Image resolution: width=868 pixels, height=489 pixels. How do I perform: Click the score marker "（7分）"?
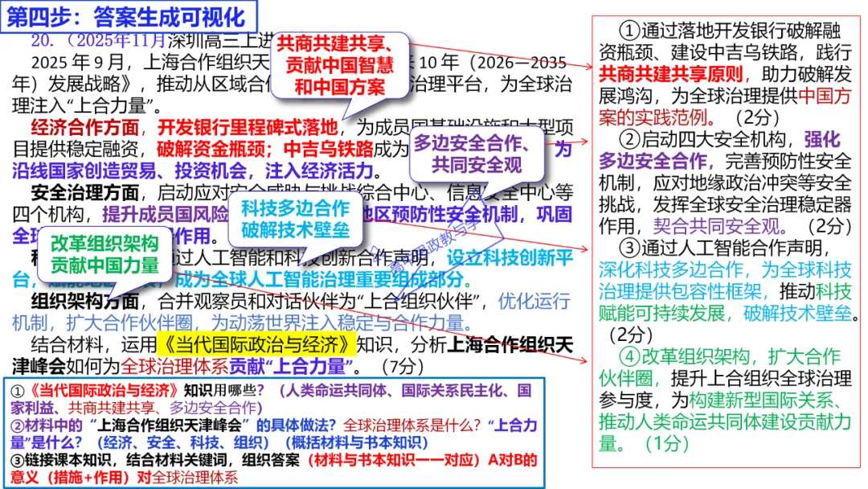click(402, 366)
